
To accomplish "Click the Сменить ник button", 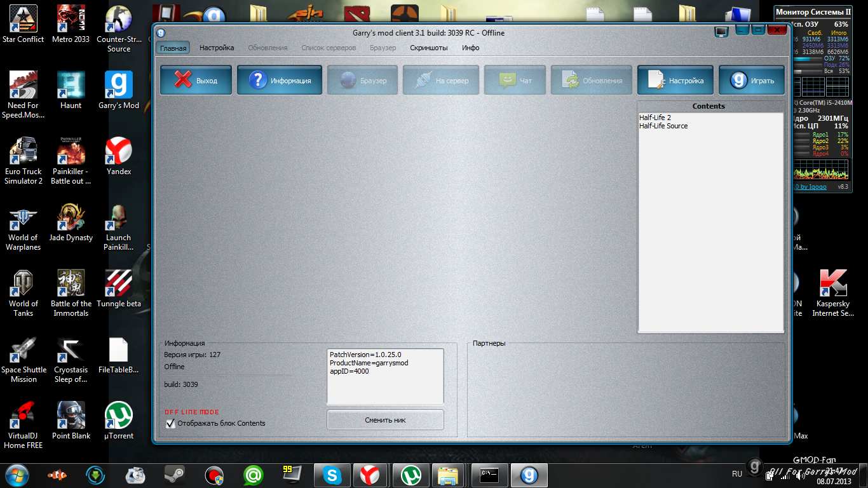I will click(385, 420).
